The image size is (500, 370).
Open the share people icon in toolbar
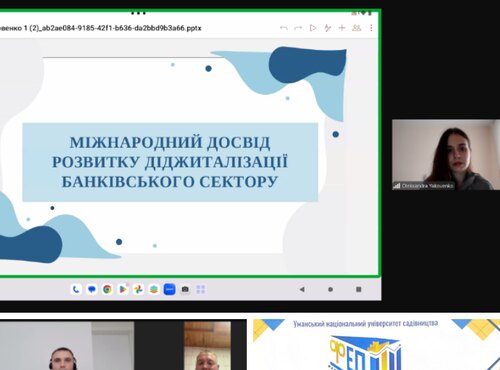click(357, 28)
